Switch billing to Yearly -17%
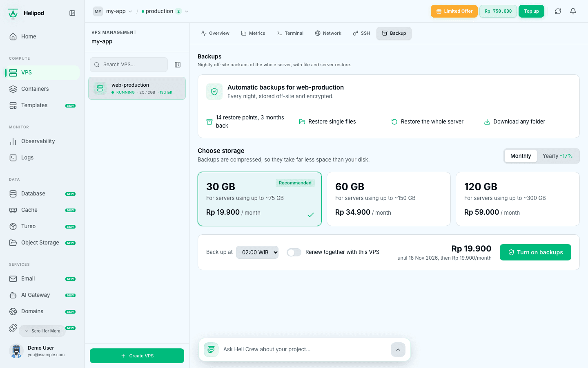Viewport: 588px width, 368px height. pyautogui.click(x=557, y=156)
